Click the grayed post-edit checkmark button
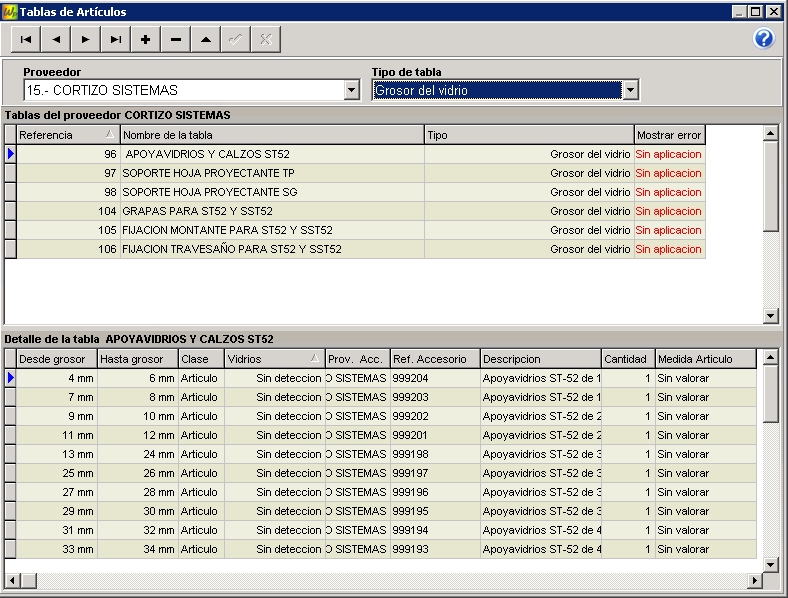Screen dimensions: 788x598 point(235,39)
